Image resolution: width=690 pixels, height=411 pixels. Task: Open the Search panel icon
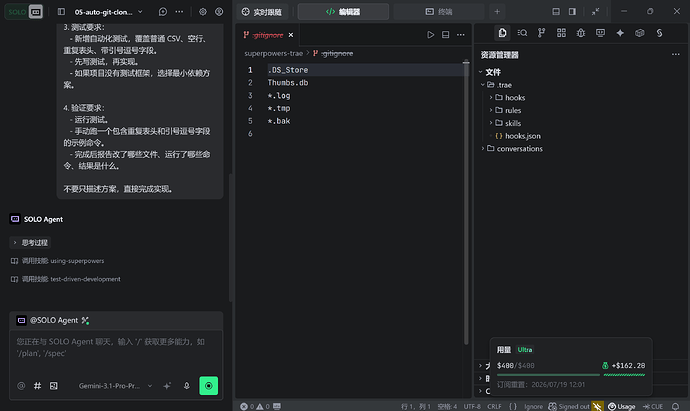click(522, 33)
